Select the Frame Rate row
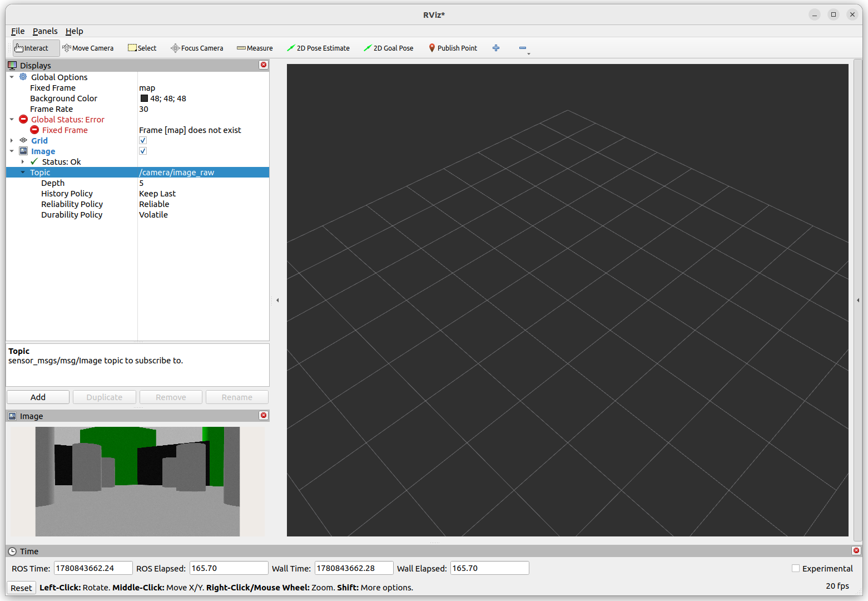Image resolution: width=868 pixels, height=601 pixels. [x=137, y=109]
